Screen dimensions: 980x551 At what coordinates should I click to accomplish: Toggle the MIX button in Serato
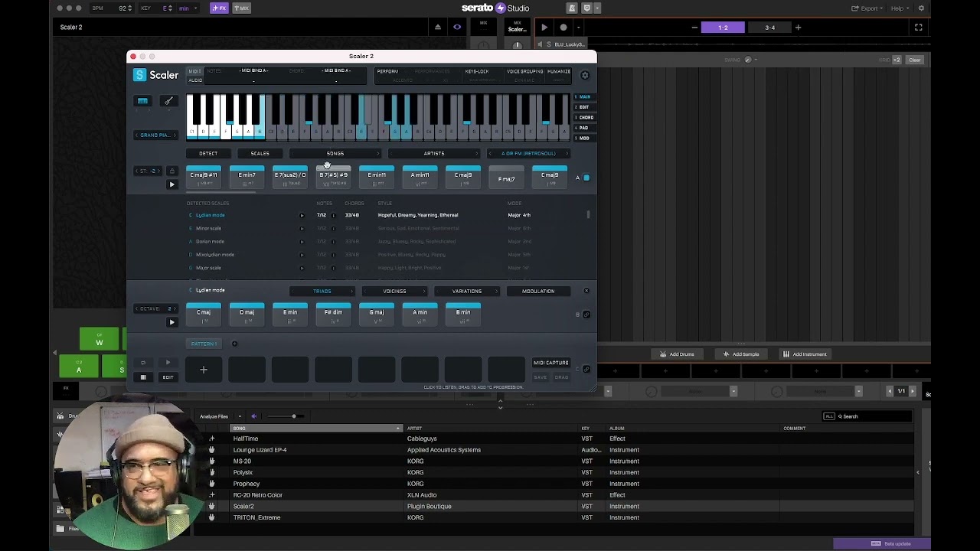coord(241,8)
